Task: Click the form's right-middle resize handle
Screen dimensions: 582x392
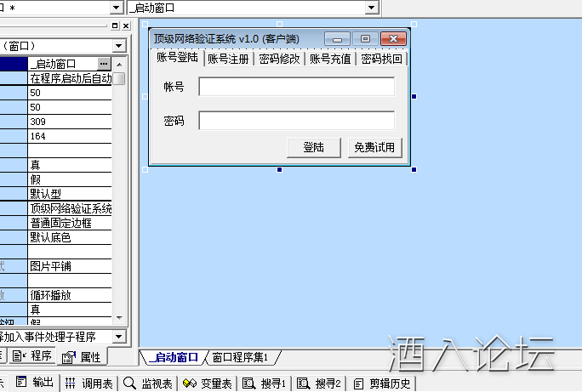Action: 414,96
